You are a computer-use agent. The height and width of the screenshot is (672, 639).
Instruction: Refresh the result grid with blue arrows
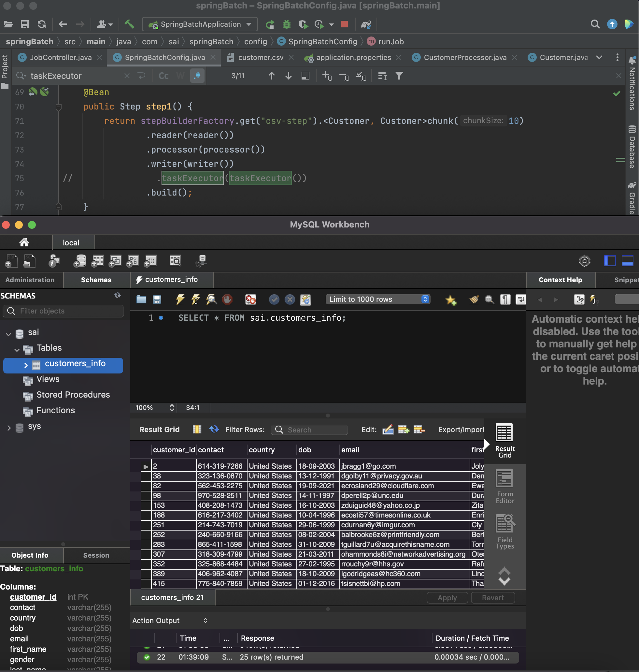214,429
